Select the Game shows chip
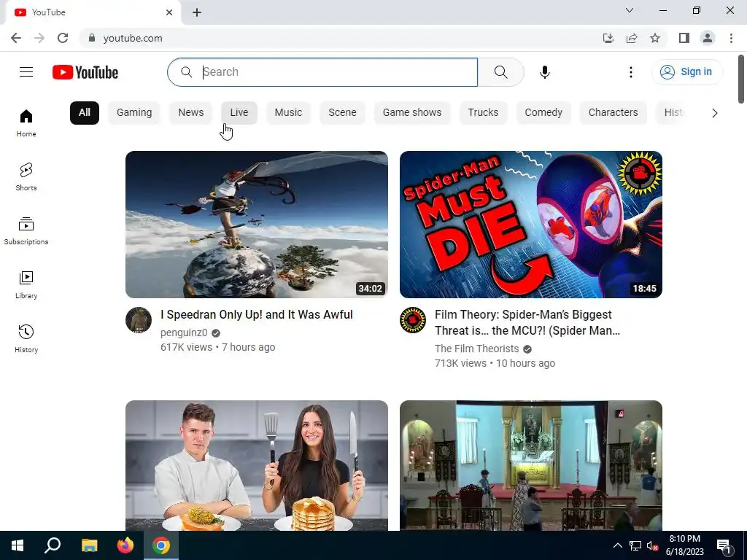Viewport: 747px width, 560px height. [412, 113]
